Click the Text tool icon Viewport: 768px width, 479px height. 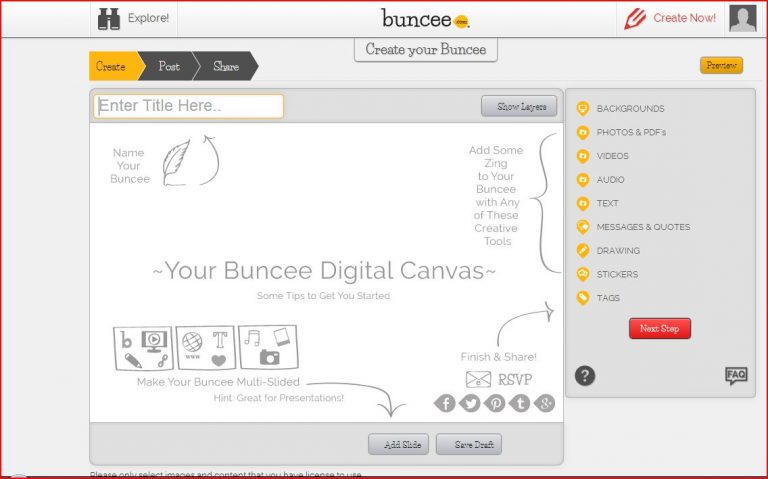(582, 203)
